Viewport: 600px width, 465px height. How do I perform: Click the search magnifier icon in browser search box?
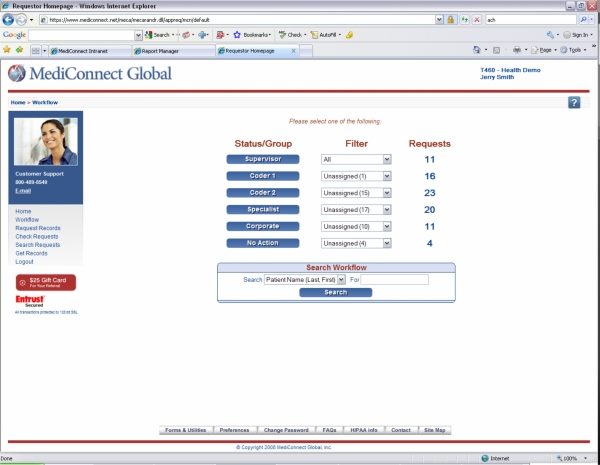coord(583,20)
